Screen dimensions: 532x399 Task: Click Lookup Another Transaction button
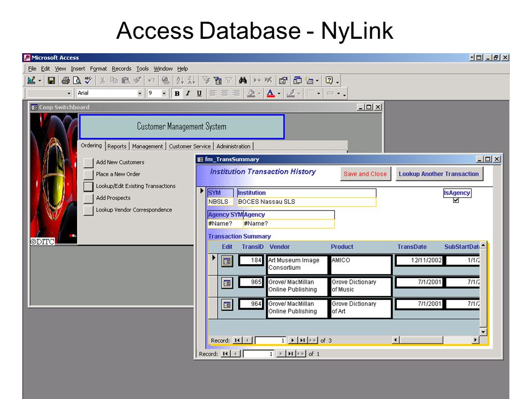click(x=439, y=174)
